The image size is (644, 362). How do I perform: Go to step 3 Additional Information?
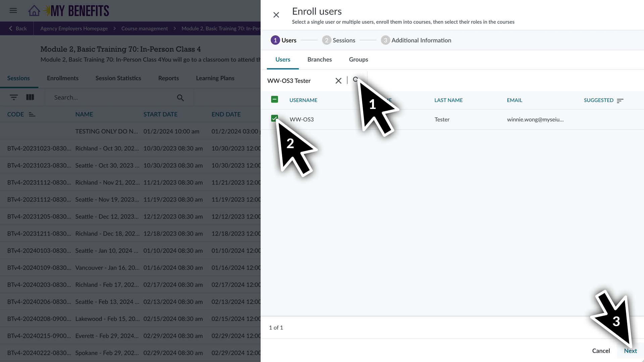point(416,40)
